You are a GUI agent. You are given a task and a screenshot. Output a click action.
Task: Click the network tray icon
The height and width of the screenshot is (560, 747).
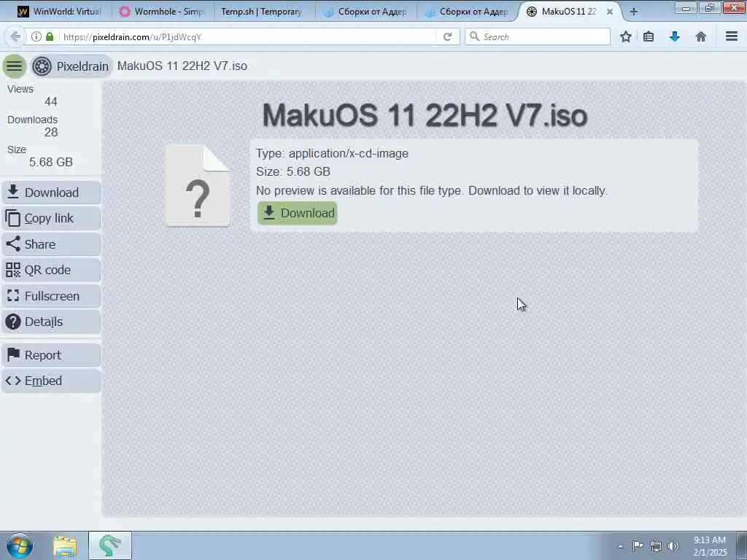pos(656,546)
